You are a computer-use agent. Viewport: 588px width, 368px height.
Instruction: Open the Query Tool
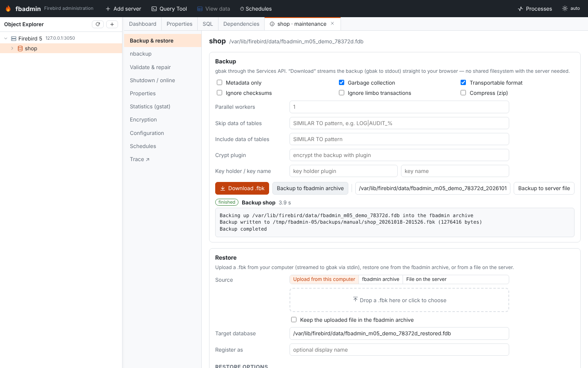[169, 9]
